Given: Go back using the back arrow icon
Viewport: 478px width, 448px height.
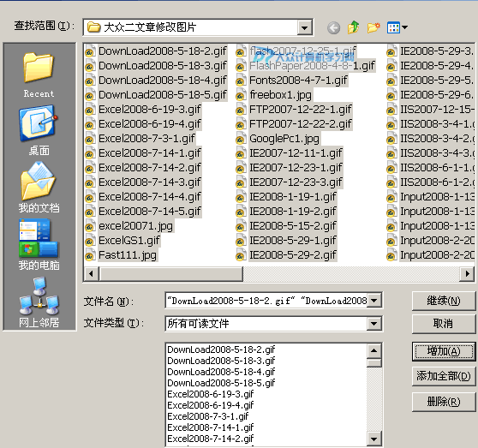Looking at the screenshot, I should [333, 27].
